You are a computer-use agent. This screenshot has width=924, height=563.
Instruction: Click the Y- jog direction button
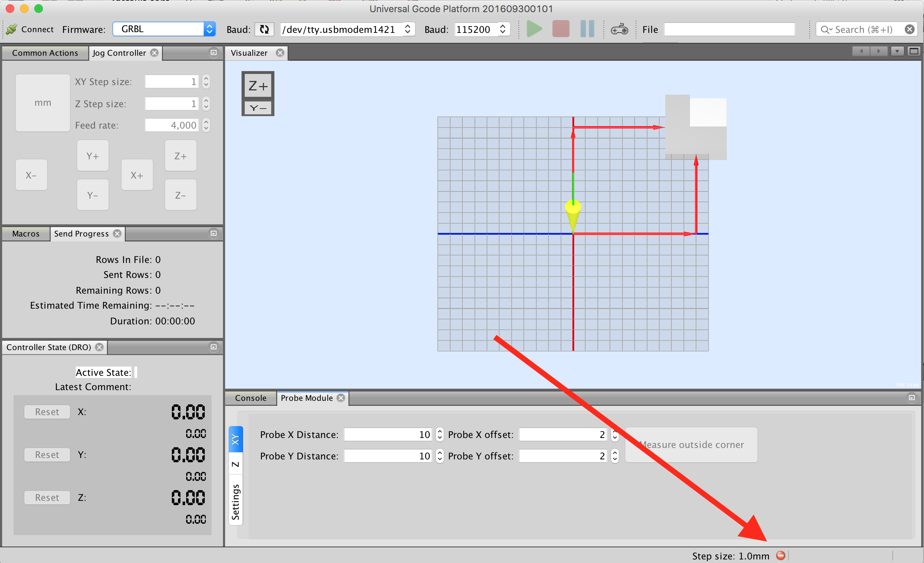[92, 195]
